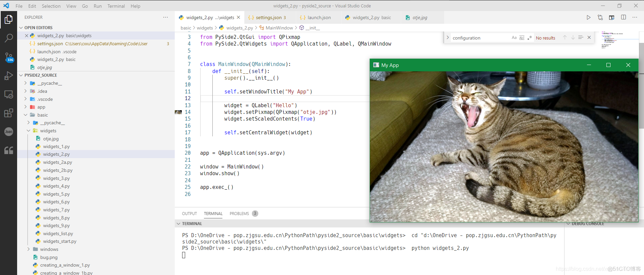Collapse the OPEN EDITORS section
The height and width of the screenshot is (275, 644).
[x=21, y=28]
